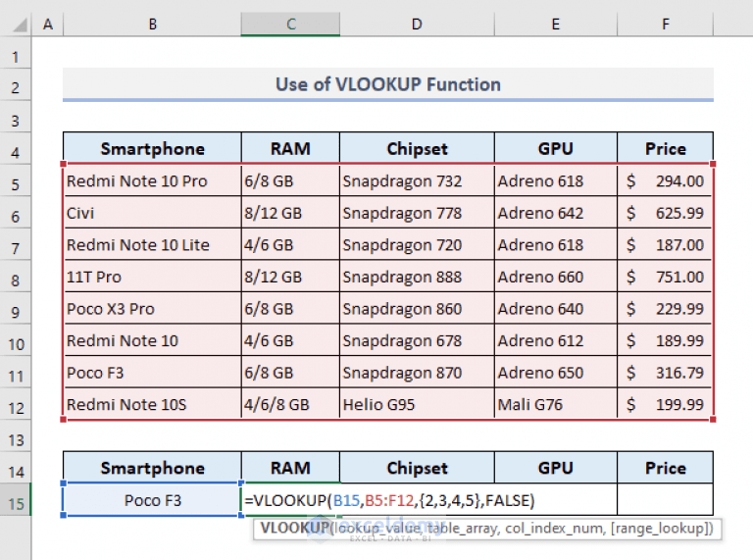
Task: Select the 'Redmi Note 10' cell in row 10
Action: tap(152, 340)
